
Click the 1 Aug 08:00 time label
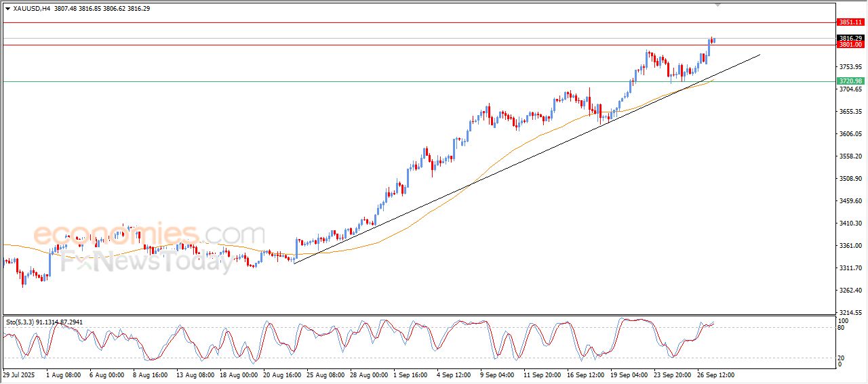tap(64, 374)
